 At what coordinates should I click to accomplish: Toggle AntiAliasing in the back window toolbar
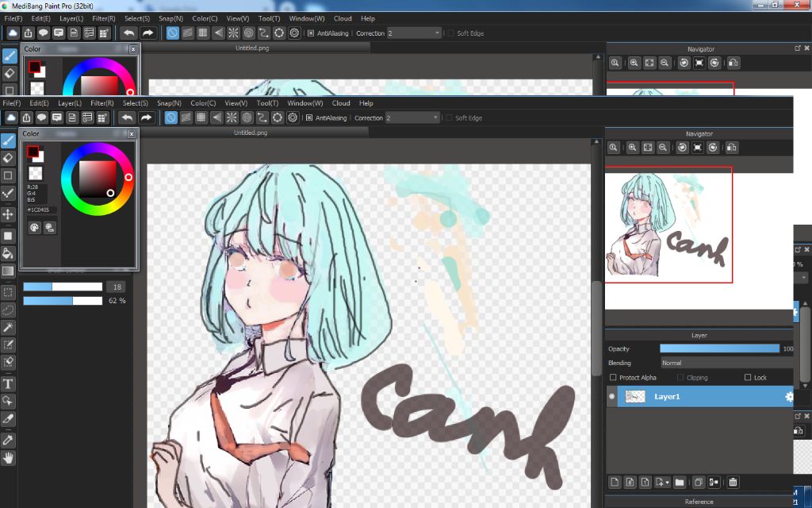[x=311, y=33]
